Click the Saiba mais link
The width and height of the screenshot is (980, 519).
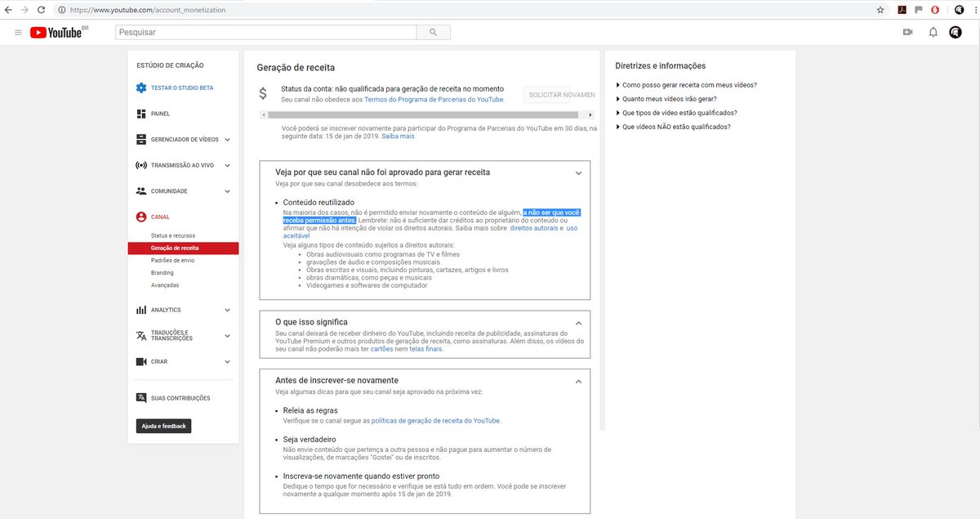pos(398,136)
